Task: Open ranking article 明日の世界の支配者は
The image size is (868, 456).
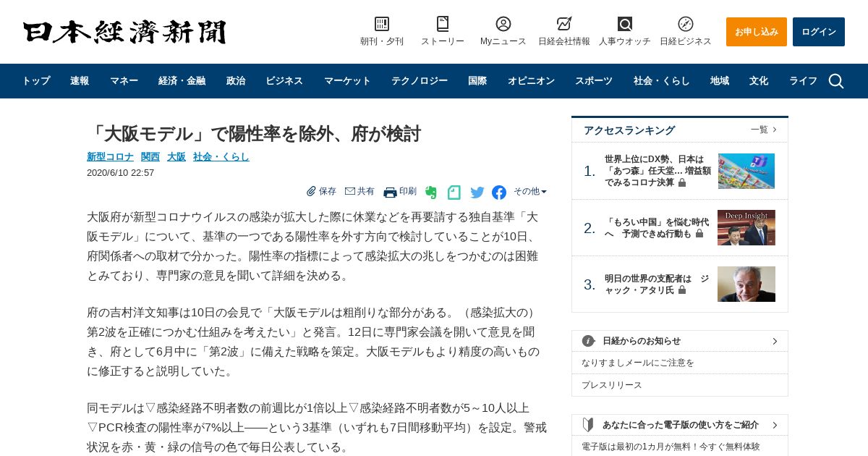Action: tap(657, 284)
